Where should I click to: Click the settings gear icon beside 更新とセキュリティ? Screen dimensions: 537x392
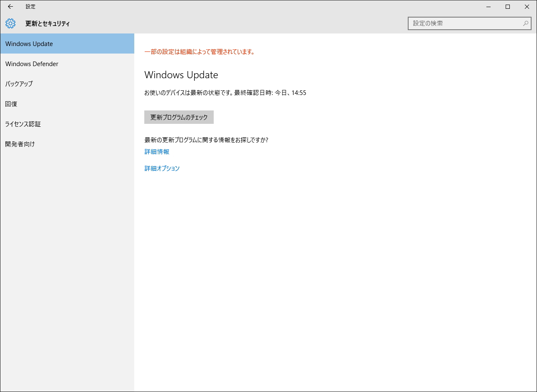pos(10,23)
